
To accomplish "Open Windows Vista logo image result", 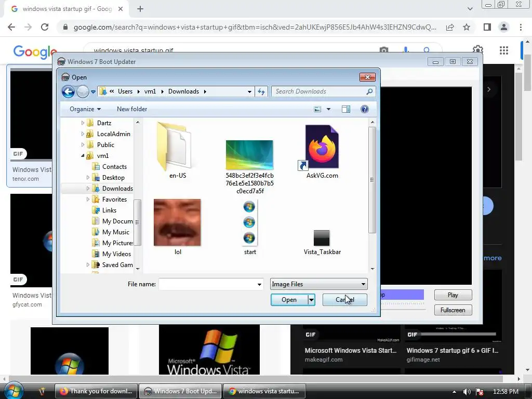I will pyautogui.click(x=209, y=350).
